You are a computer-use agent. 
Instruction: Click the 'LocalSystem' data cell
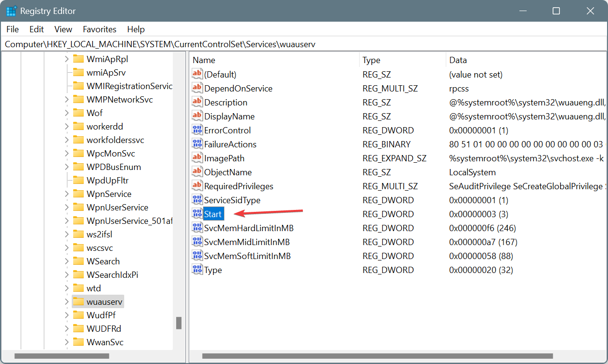point(472,172)
